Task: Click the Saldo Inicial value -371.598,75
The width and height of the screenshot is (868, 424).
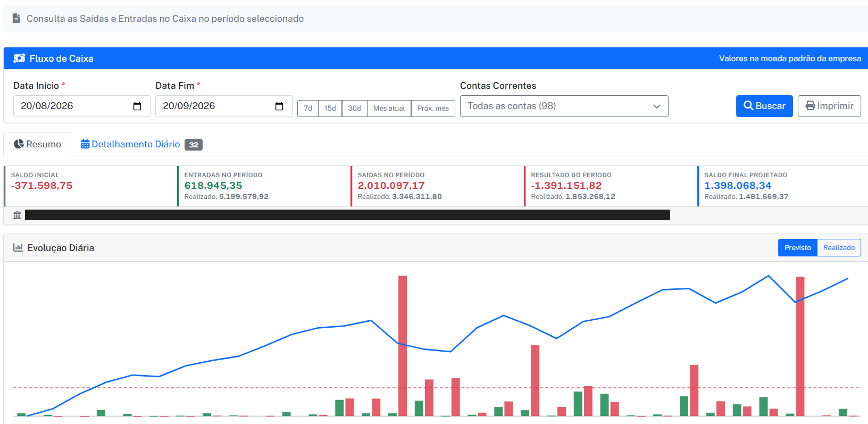Action: 42,186
